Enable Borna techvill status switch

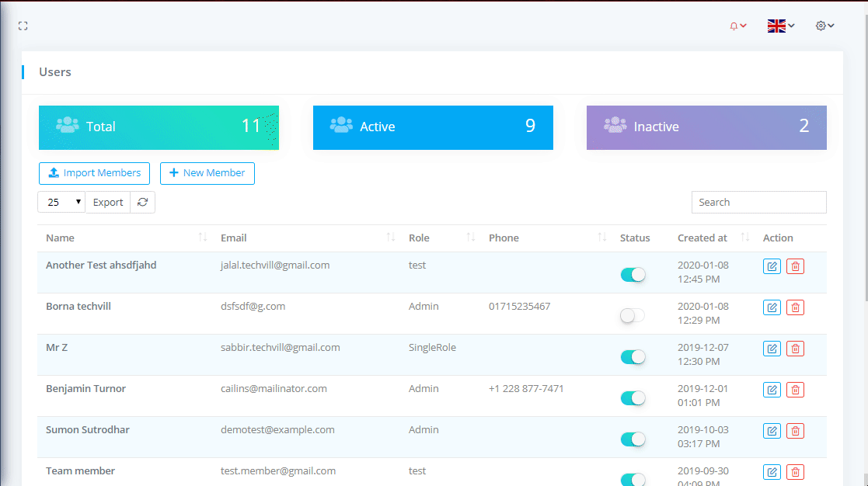click(x=633, y=316)
